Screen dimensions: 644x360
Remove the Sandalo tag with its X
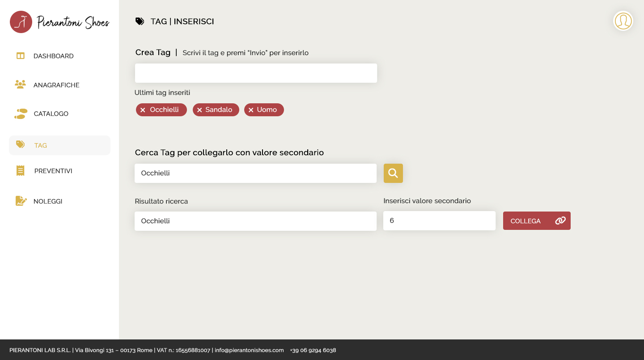199,110
